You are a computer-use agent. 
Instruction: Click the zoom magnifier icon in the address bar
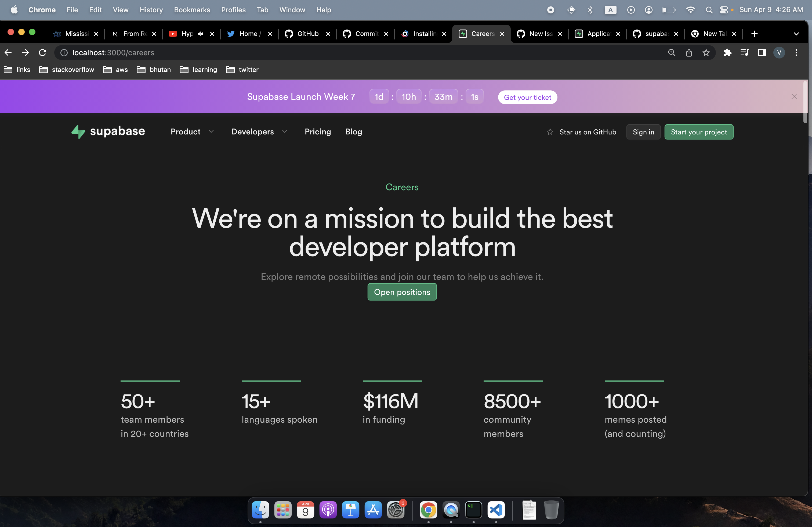pyautogui.click(x=672, y=53)
